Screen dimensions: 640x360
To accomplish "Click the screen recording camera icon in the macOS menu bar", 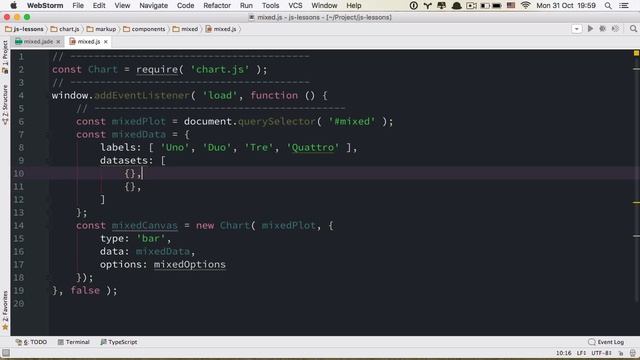I will coord(471,5).
